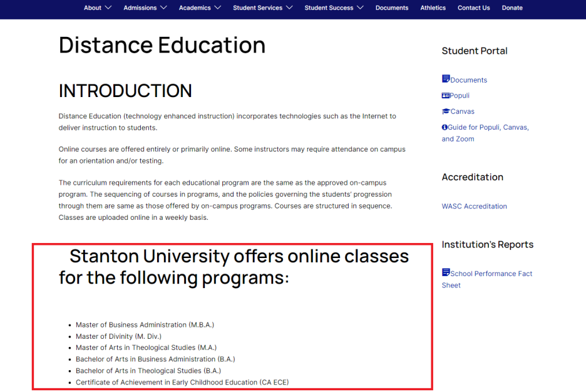Click the INTRODUCTION heading

[125, 91]
